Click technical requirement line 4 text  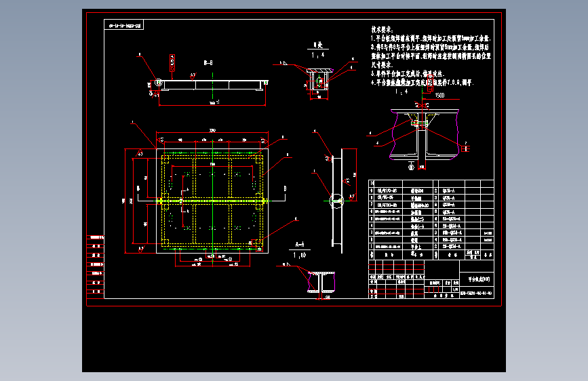pos(423,83)
